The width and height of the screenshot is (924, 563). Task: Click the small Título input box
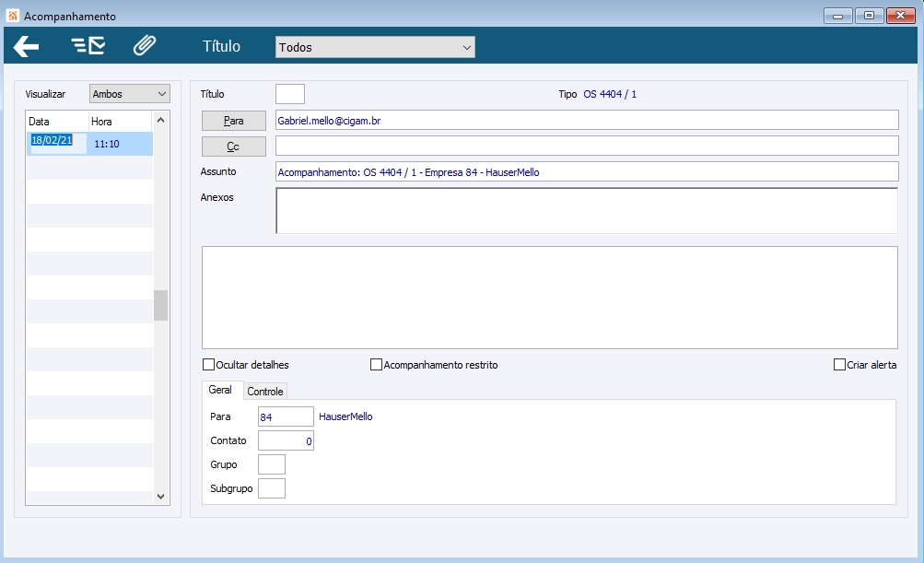coord(290,94)
